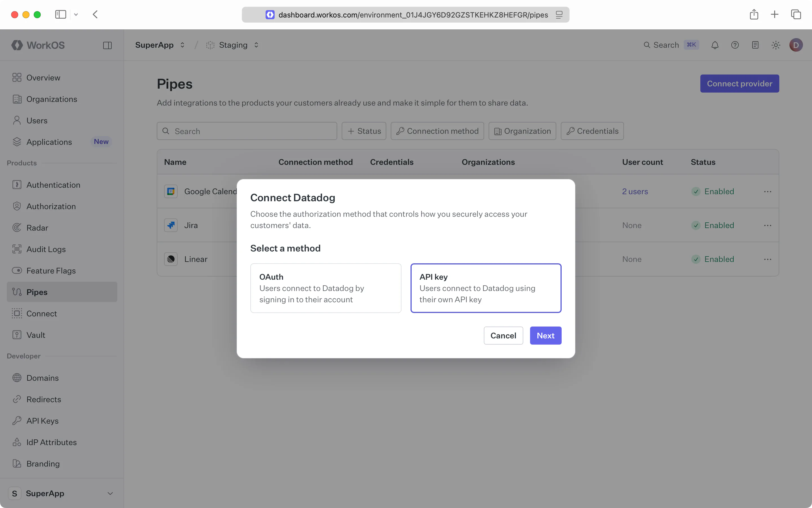
Task: Open Authentication in sidebar
Action: pyautogui.click(x=62, y=185)
